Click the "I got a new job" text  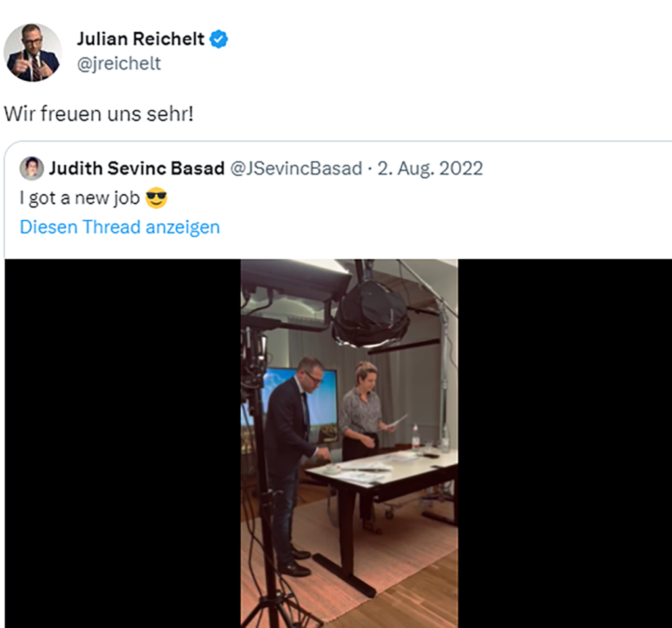(79, 198)
